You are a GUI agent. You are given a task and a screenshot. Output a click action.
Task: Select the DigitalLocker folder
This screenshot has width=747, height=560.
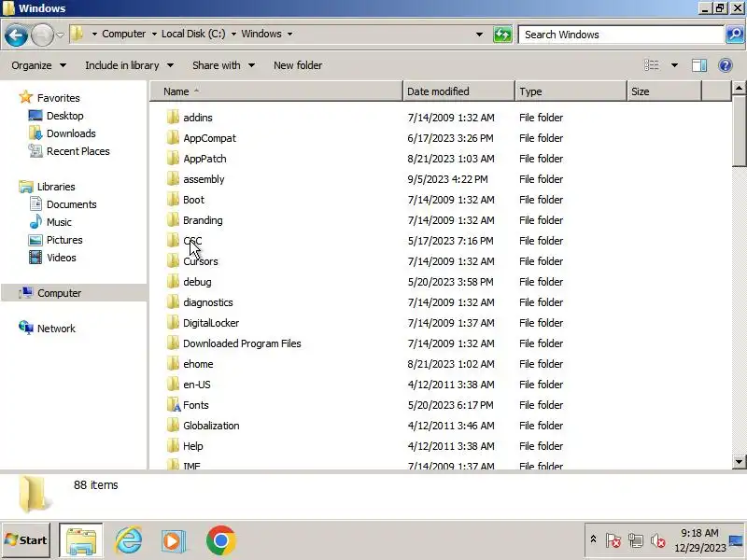click(x=211, y=323)
